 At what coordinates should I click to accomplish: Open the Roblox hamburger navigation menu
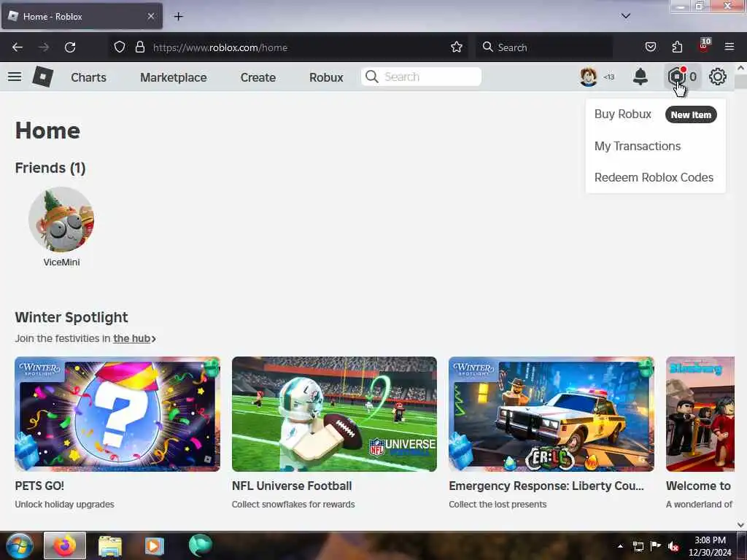point(15,77)
